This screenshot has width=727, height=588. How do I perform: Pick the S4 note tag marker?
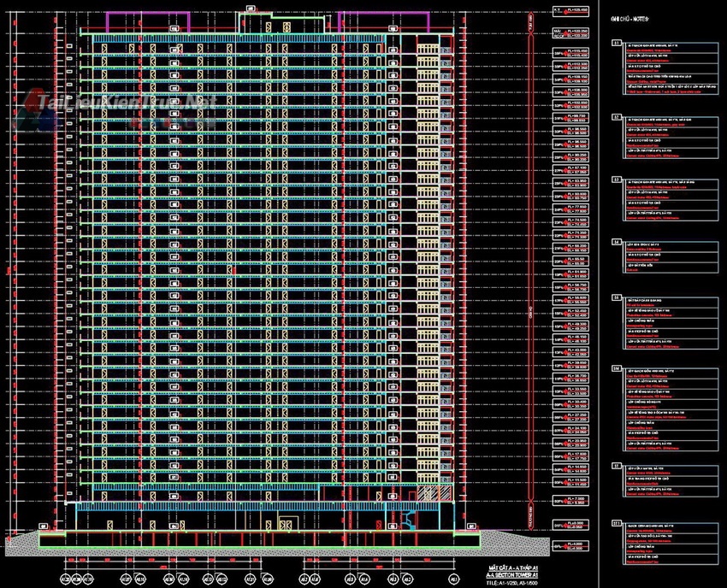[x=617, y=242]
